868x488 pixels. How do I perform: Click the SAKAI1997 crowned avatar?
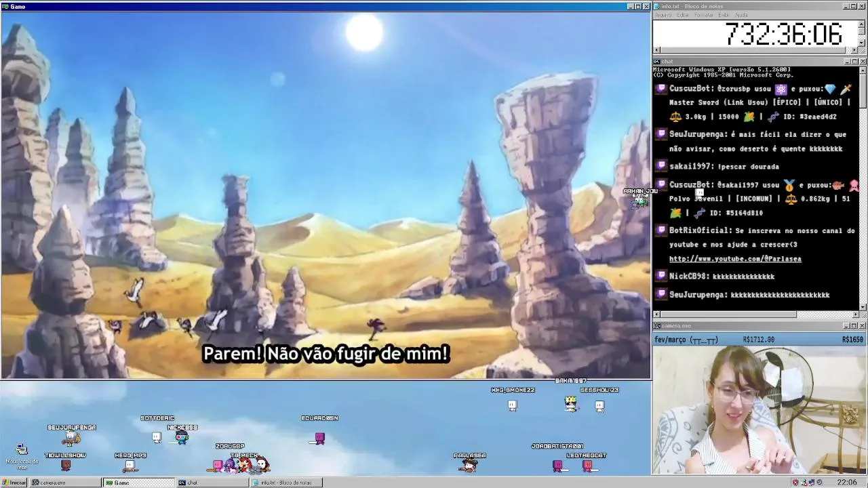coord(571,404)
